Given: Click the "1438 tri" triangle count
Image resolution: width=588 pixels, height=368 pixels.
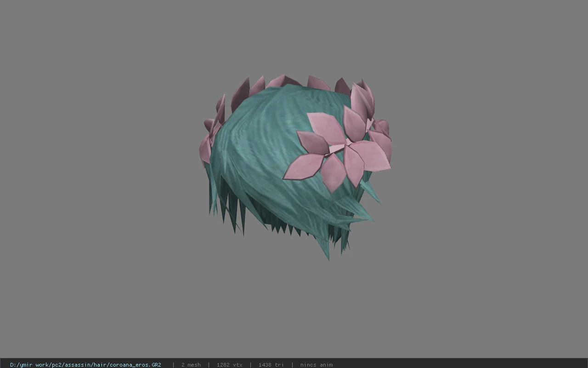Looking at the screenshot, I should pyautogui.click(x=271, y=365).
